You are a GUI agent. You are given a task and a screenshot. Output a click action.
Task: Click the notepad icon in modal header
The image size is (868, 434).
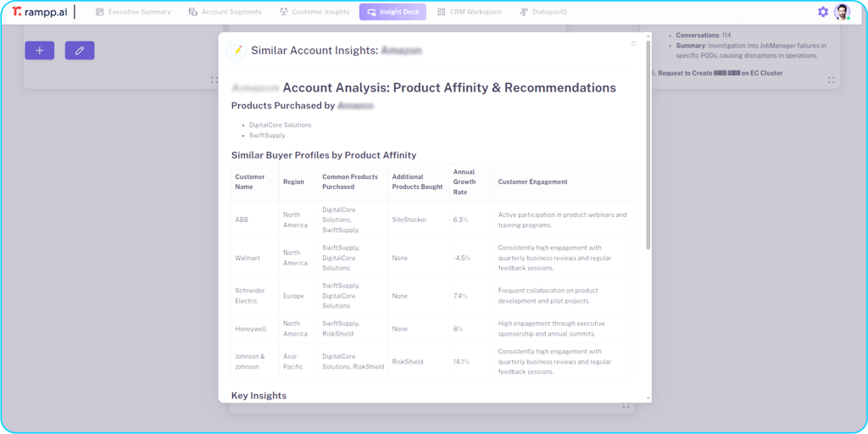pyautogui.click(x=237, y=51)
